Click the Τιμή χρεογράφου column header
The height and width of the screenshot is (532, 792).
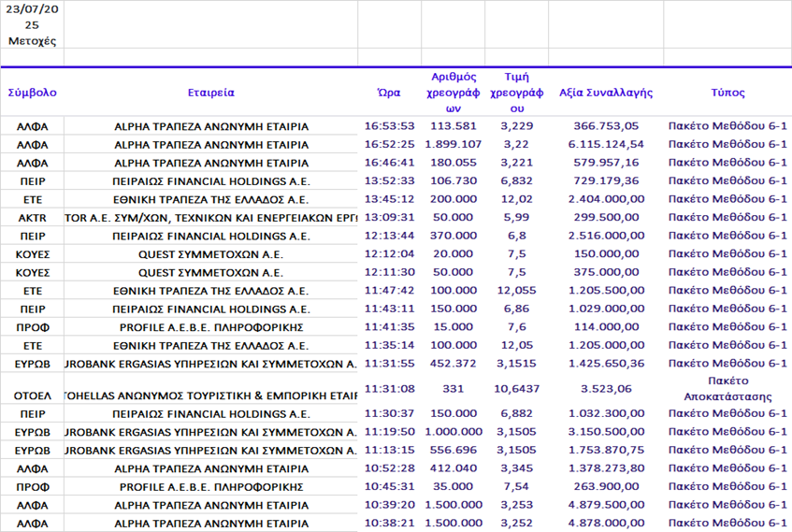coord(517,93)
